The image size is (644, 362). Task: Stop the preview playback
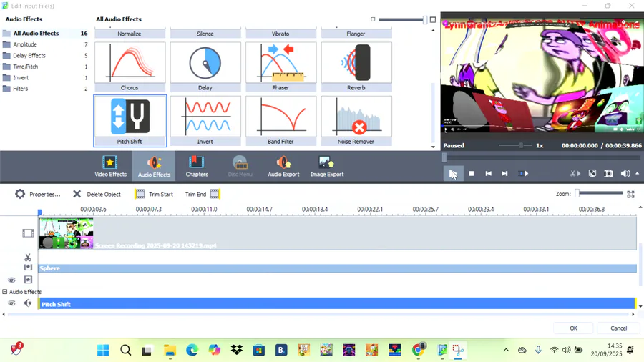[472, 174]
